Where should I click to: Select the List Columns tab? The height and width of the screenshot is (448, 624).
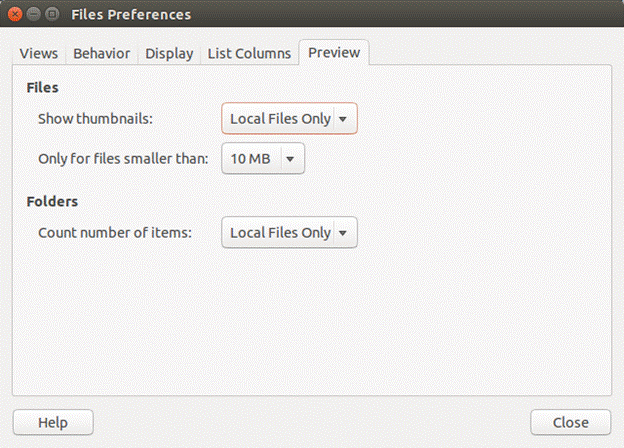point(249,53)
